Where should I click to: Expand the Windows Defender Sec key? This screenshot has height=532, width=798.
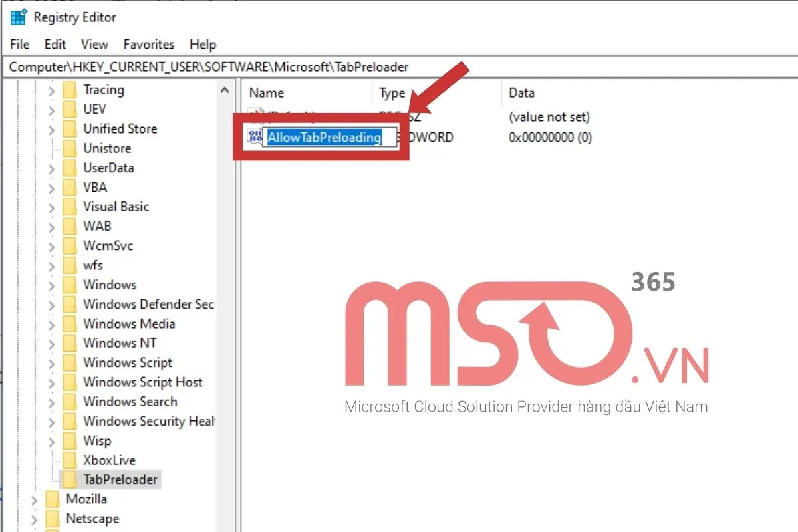click(53, 305)
